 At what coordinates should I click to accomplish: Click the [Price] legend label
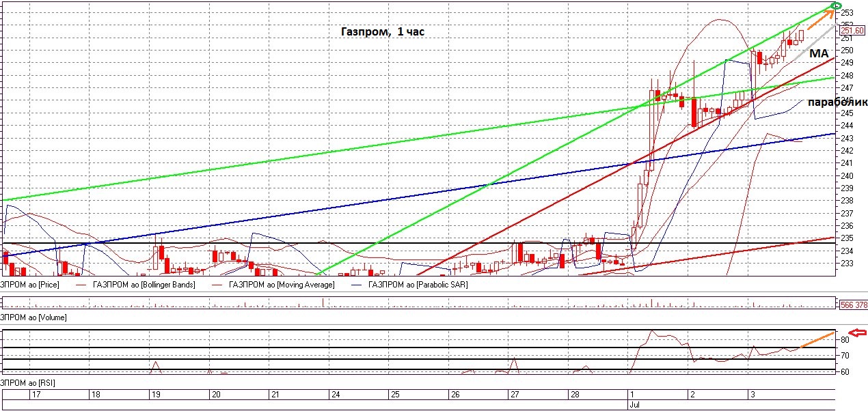click(29, 285)
